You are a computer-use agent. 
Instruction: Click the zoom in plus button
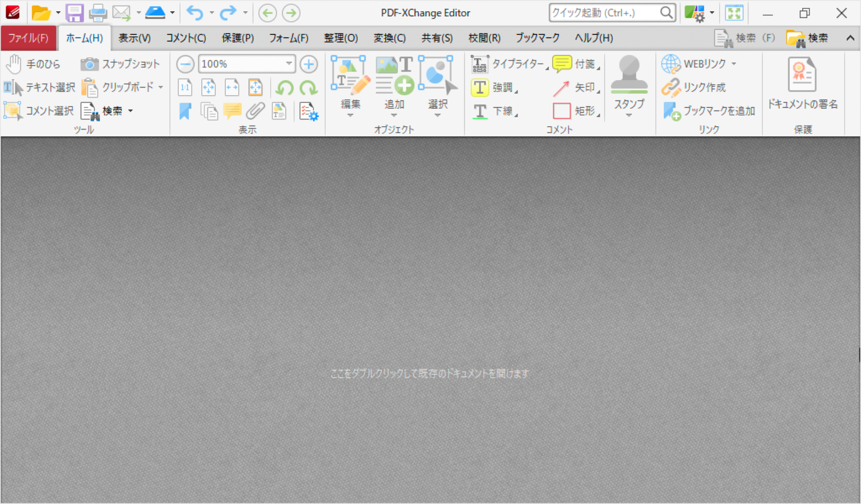click(308, 64)
